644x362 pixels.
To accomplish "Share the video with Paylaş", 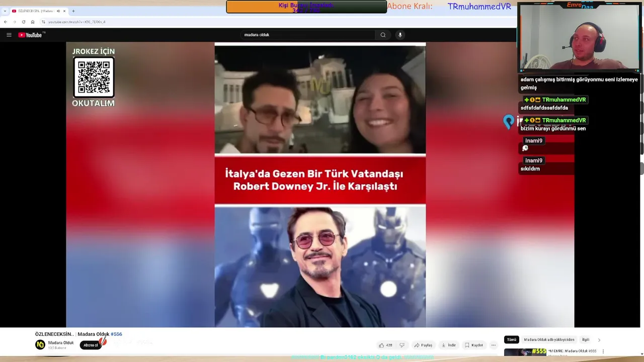I will (x=423, y=345).
